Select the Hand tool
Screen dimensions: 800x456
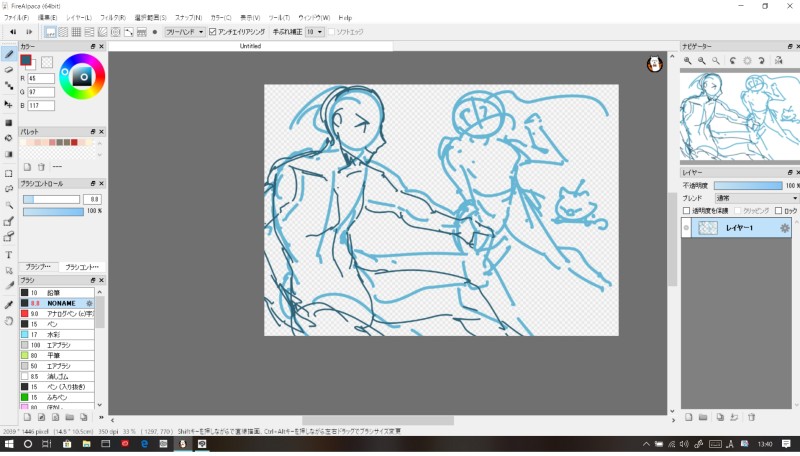pyautogui.click(x=9, y=320)
